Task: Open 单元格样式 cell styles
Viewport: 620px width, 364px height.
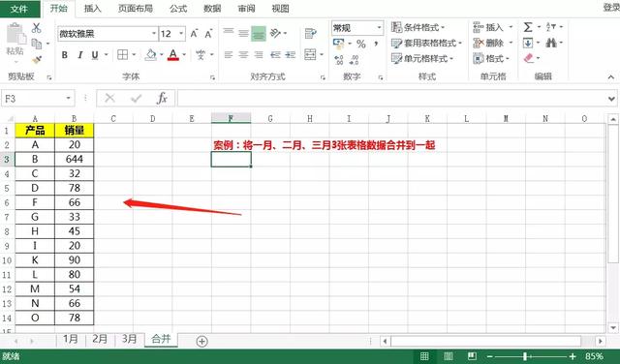Action: pyautogui.click(x=422, y=58)
